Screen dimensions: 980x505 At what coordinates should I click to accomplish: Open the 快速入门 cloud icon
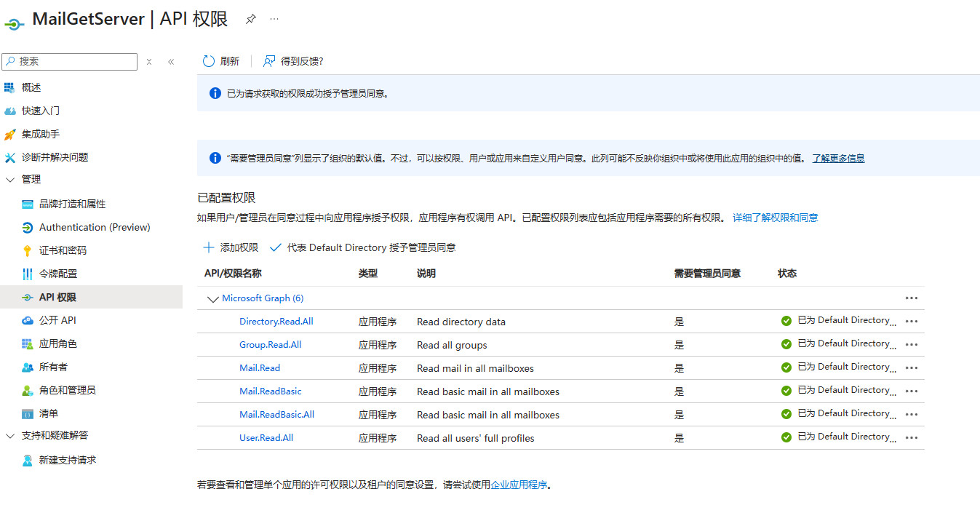click(x=9, y=111)
